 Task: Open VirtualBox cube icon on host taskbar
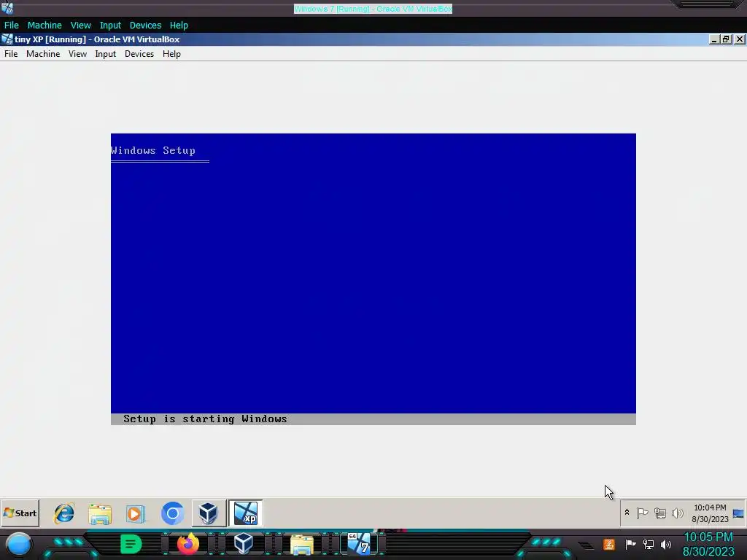(243, 543)
